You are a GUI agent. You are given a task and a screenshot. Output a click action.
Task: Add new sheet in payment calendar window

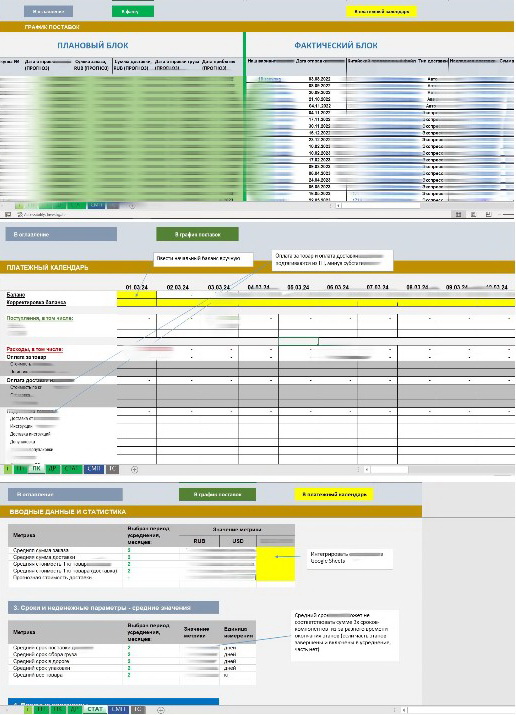[x=134, y=469]
